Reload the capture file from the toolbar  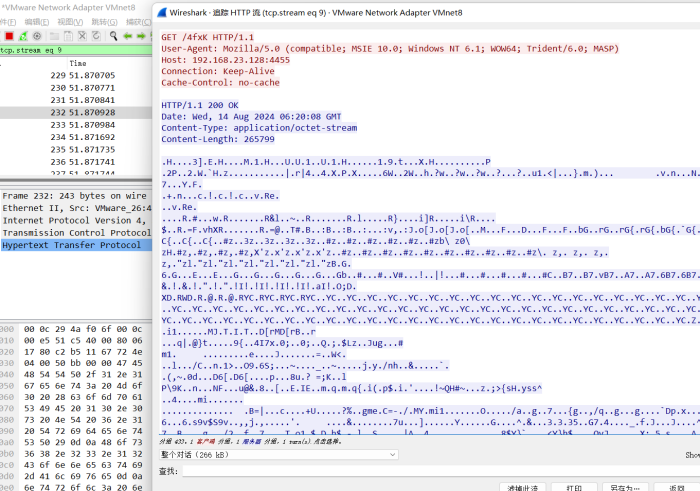pyautogui.click(x=94, y=36)
